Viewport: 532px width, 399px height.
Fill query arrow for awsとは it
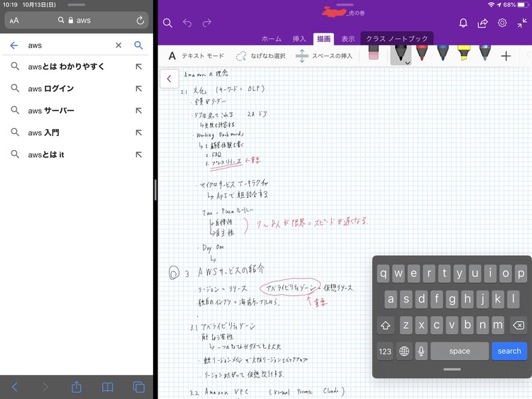click(139, 154)
